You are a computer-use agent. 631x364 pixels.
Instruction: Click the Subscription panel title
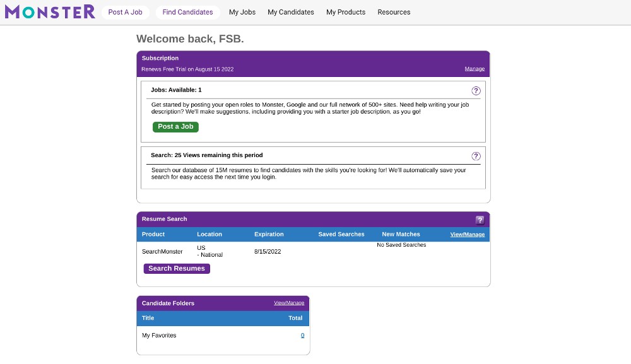click(160, 58)
